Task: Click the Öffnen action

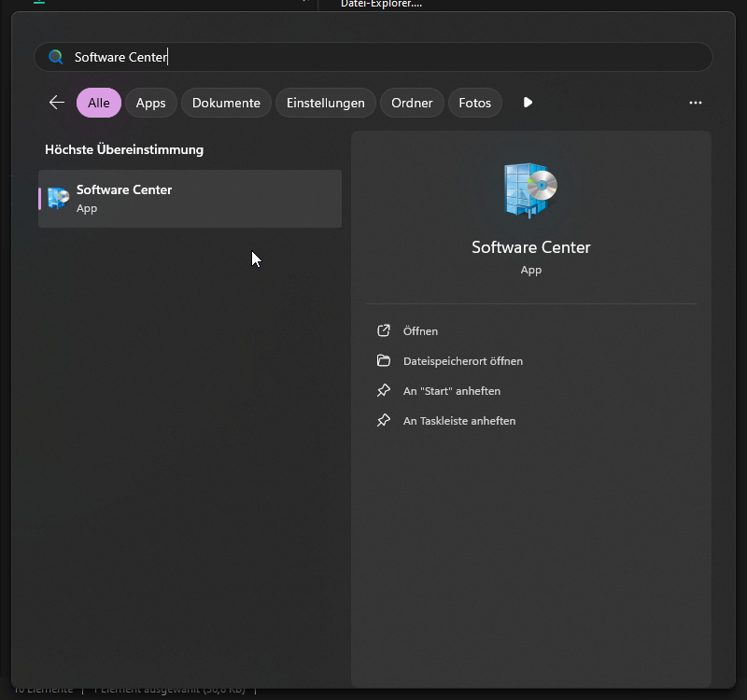Action: 420,331
